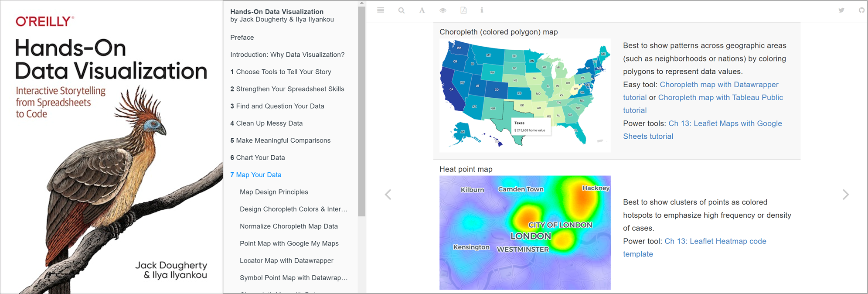
Task: Click the Hands-On Data Visualization sidebar title
Action: [277, 12]
